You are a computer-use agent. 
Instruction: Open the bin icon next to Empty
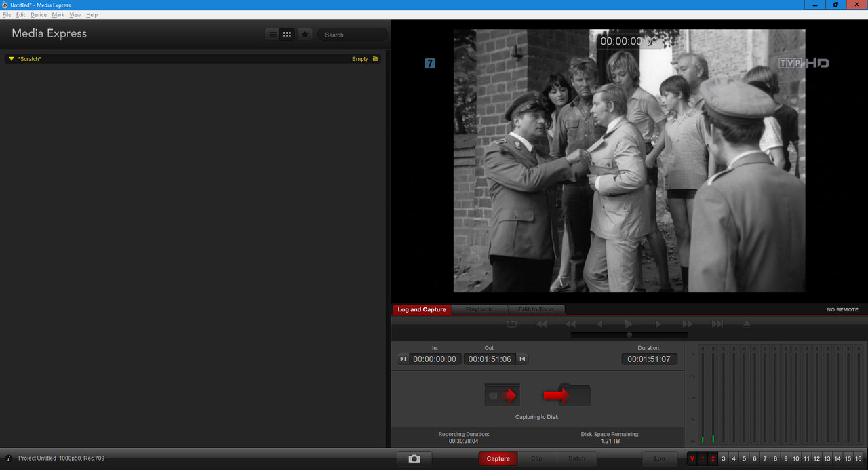click(376, 59)
